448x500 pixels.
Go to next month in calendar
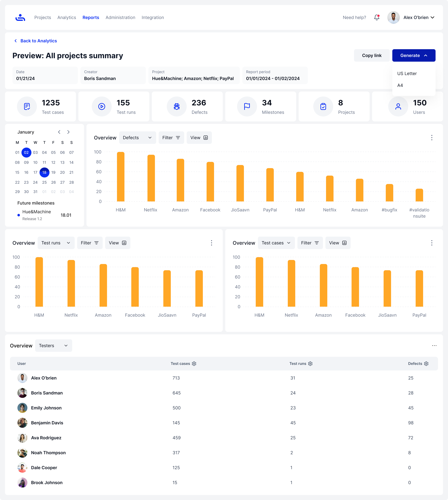click(68, 132)
